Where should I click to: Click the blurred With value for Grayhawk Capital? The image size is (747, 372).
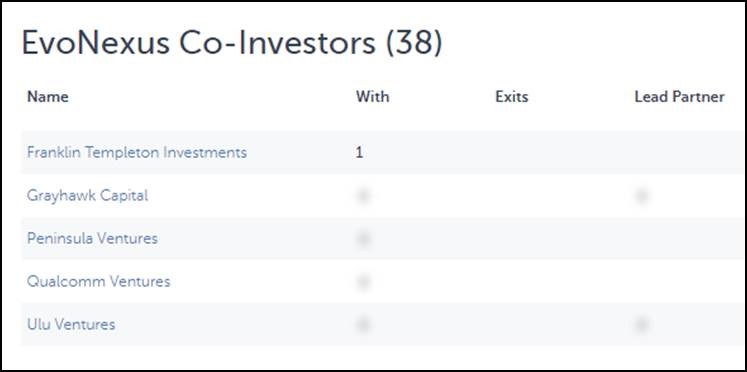pyautogui.click(x=363, y=196)
